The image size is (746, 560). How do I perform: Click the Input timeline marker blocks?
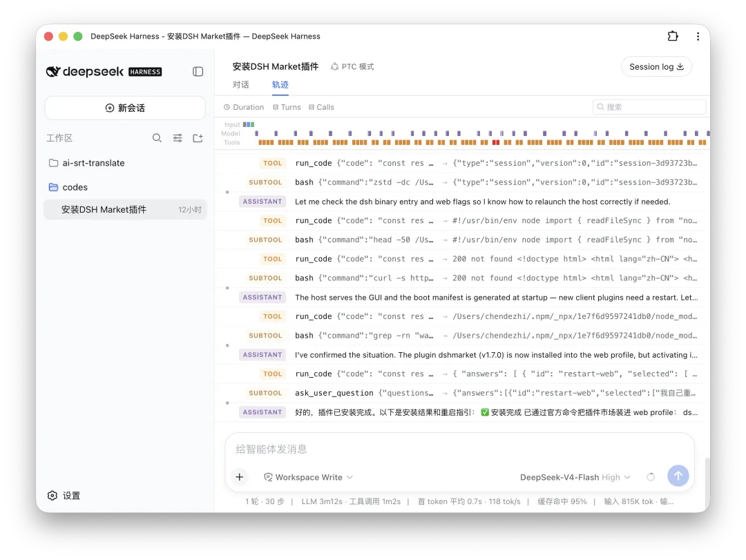(x=249, y=125)
